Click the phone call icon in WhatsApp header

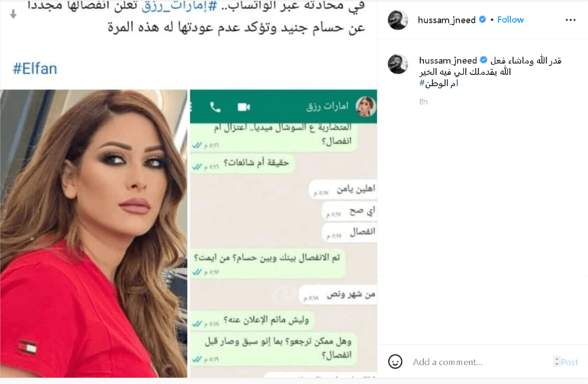[x=216, y=107]
